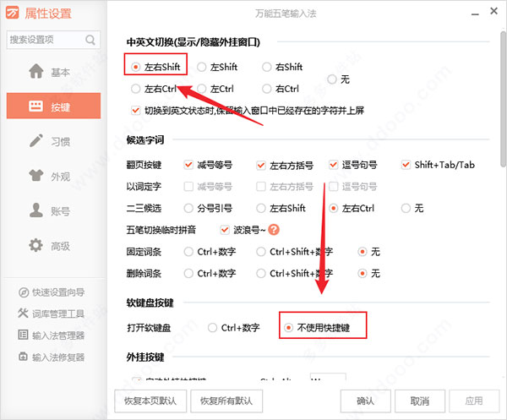Screen dimensions: 507x420
Task: Toggle 左右方括号 page-turn checkbox
Action: click(261, 165)
